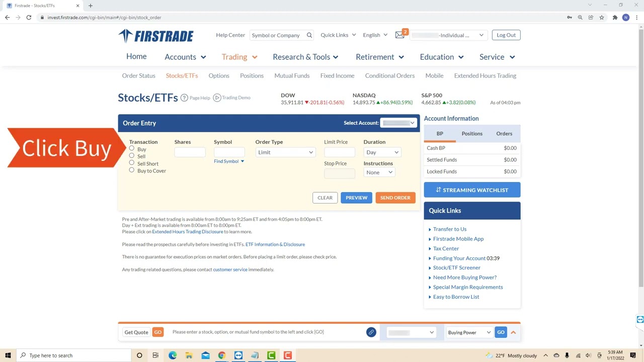Screen dimensions: 644x362
Task: Click orange GO button next to Get Quote
Action: [x=158, y=332]
